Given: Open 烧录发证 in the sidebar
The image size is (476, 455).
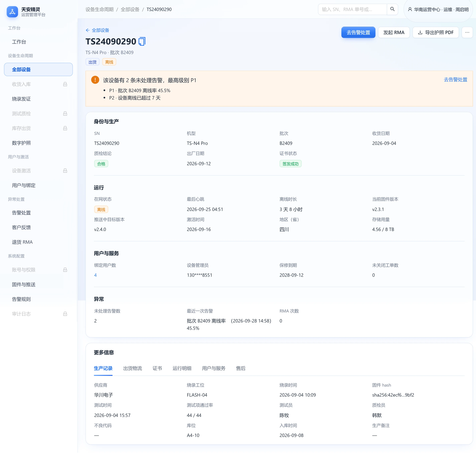Looking at the screenshot, I should [38, 99].
